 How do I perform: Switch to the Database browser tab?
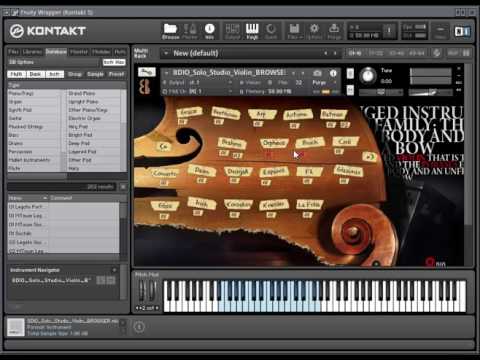coord(56,52)
